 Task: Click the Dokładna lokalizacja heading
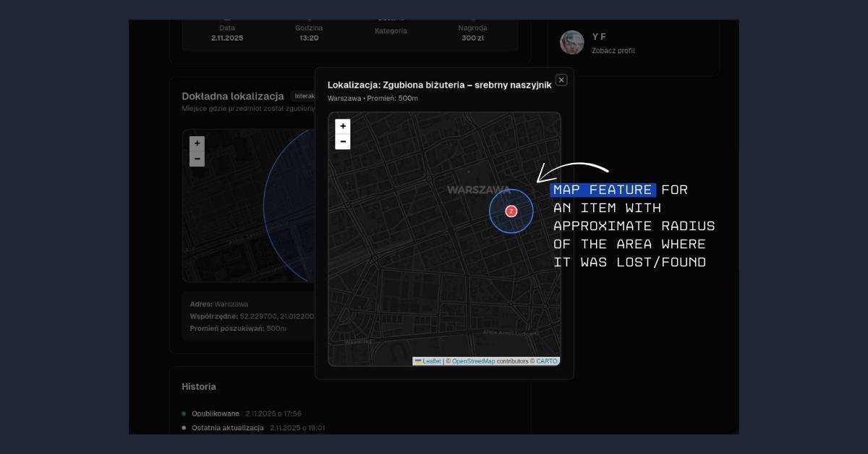pyautogui.click(x=232, y=96)
